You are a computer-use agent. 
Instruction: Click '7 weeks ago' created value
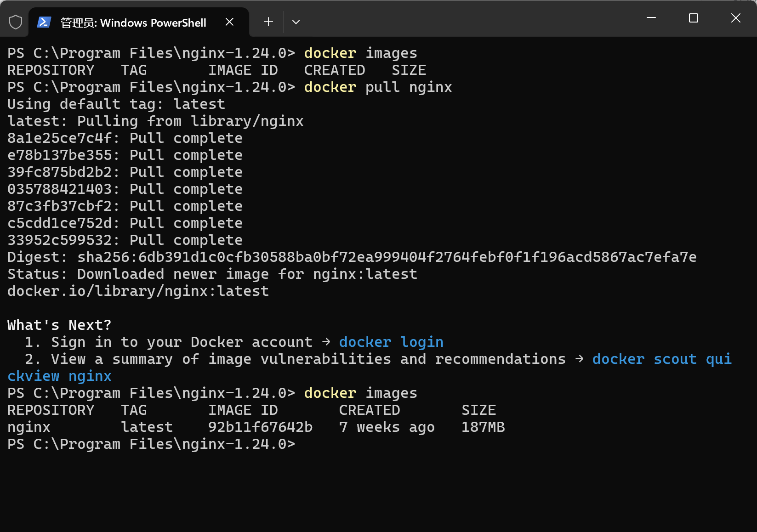387,427
